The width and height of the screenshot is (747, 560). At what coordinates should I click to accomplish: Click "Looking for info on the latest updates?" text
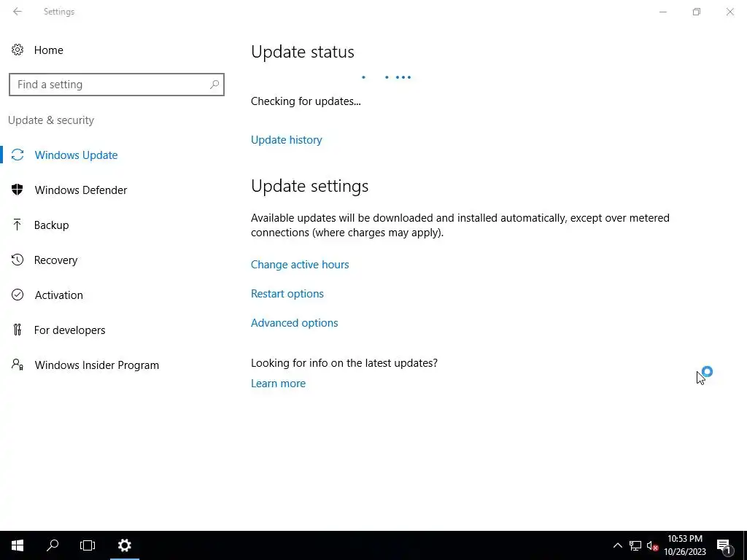(x=344, y=363)
